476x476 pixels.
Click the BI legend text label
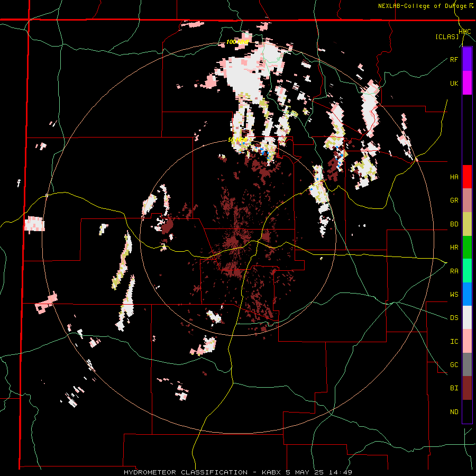tap(454, 388)
